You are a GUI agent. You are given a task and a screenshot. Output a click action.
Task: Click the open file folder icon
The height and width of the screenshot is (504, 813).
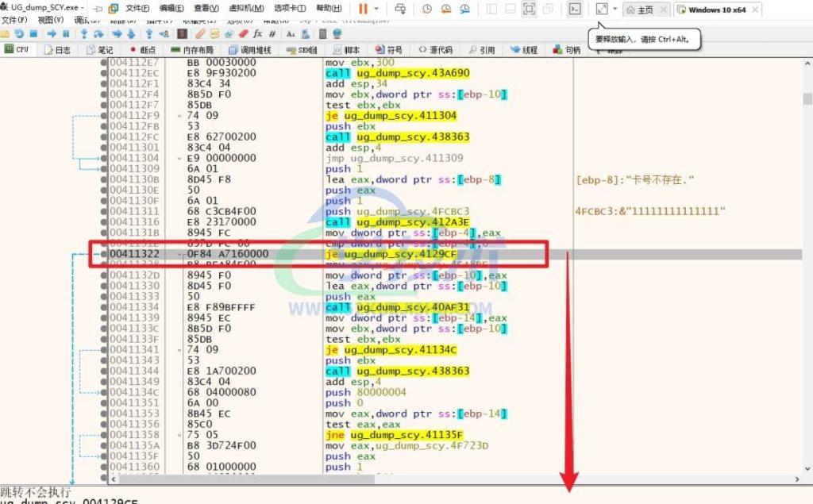tap(6, 34)
